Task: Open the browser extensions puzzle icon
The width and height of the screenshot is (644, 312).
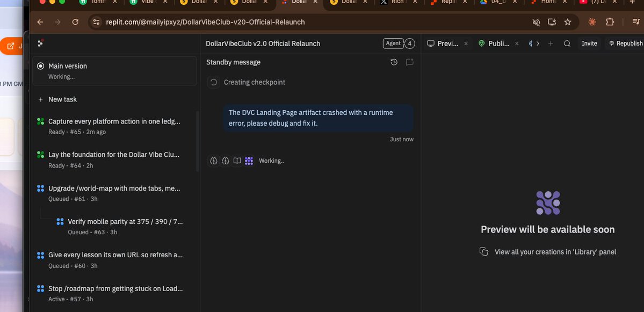Action: 610,22
